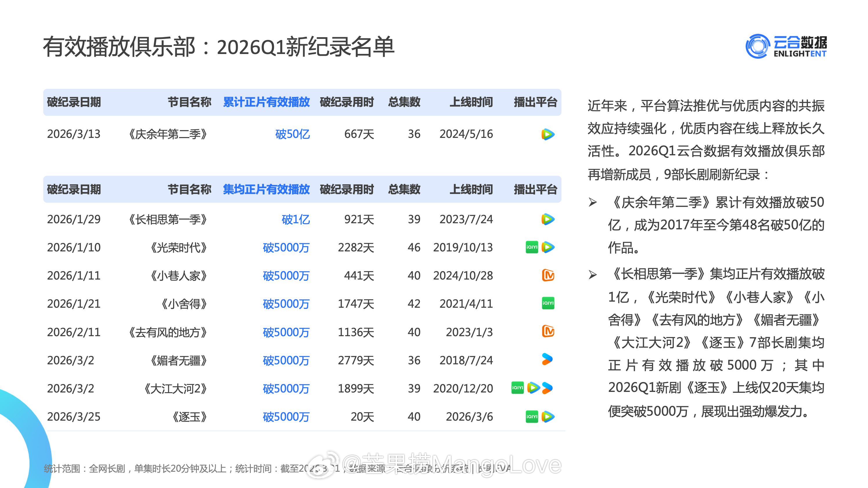Click the Tencent Video icon for 庆余年第二季
Viewport: 868px width, 488px height.
548,134
